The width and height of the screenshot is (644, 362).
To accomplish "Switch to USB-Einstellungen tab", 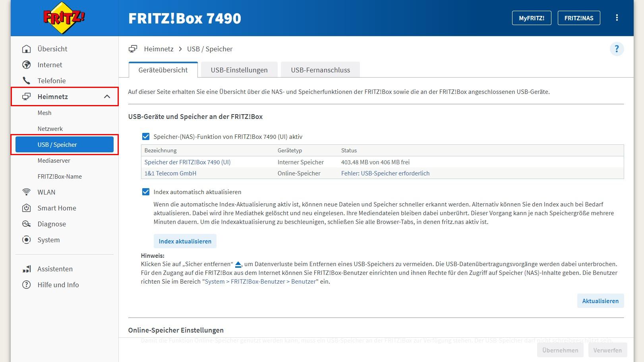I will 239,70.
